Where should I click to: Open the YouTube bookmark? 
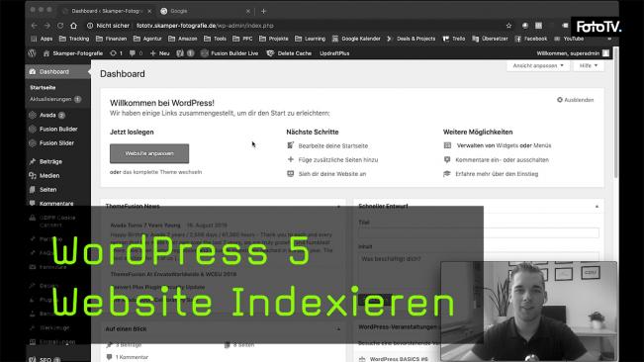tap(569, 39)
